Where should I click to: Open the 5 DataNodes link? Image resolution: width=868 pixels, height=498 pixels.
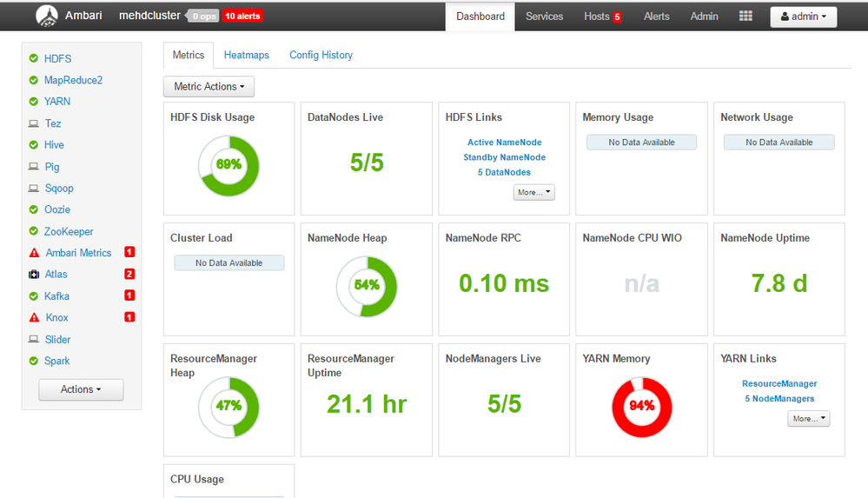pyautogui.click(x=504, y=172)
